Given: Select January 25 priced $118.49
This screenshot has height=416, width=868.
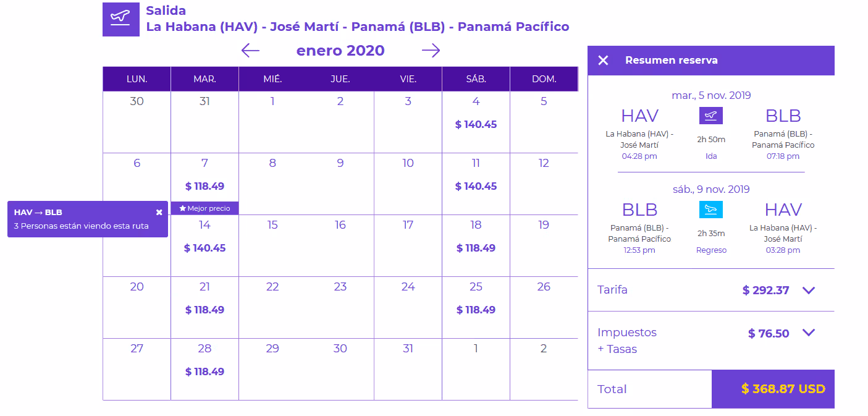Looking at the screenshot, I should point(476,307).
